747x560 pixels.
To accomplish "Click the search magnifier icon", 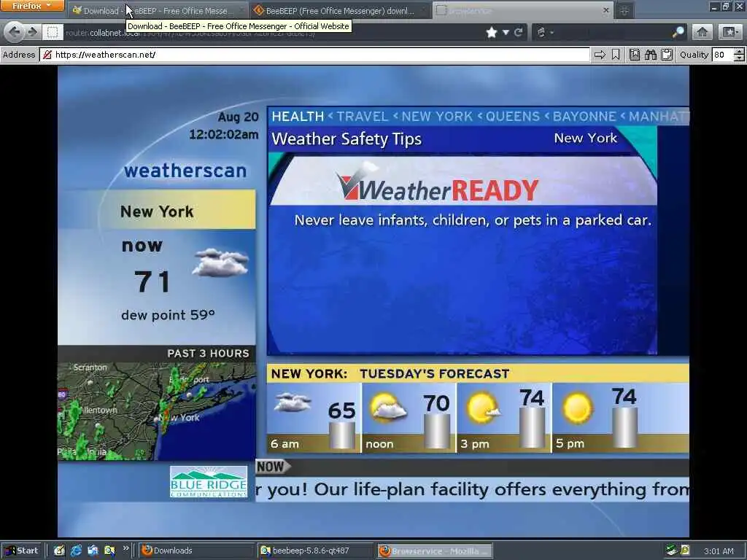I will [x=678, y=32].
